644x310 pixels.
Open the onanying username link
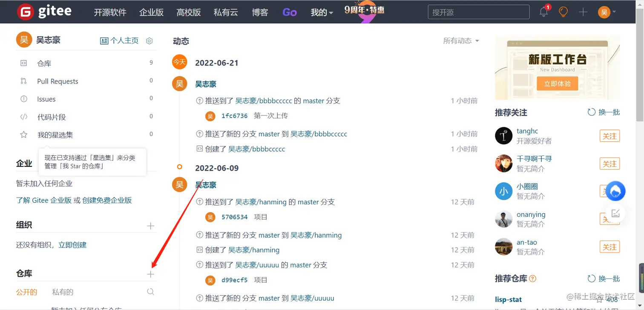531,215
